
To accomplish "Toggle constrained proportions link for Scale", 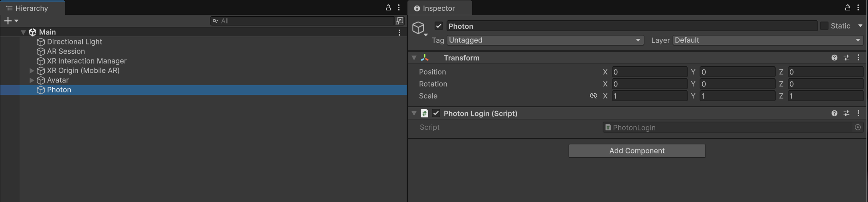I will (593, 96).
